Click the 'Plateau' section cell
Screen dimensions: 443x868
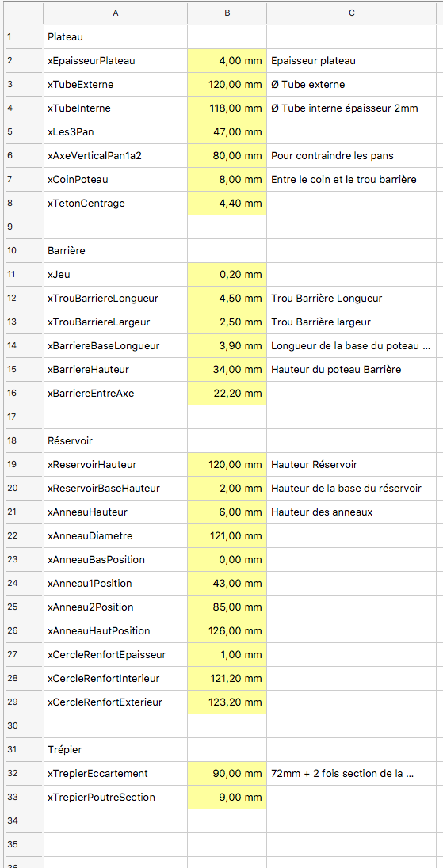tap(115, 37)
